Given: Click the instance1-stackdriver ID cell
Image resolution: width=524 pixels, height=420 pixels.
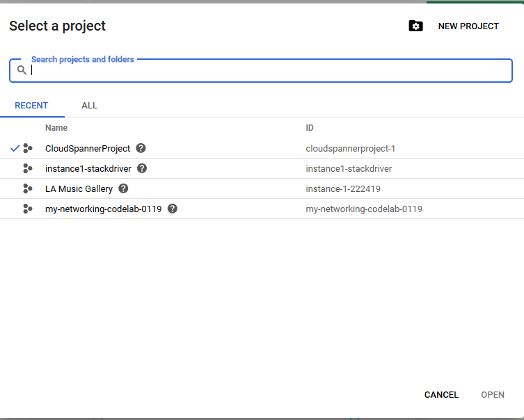Looking at the screenshot, I should coord(349,168).
